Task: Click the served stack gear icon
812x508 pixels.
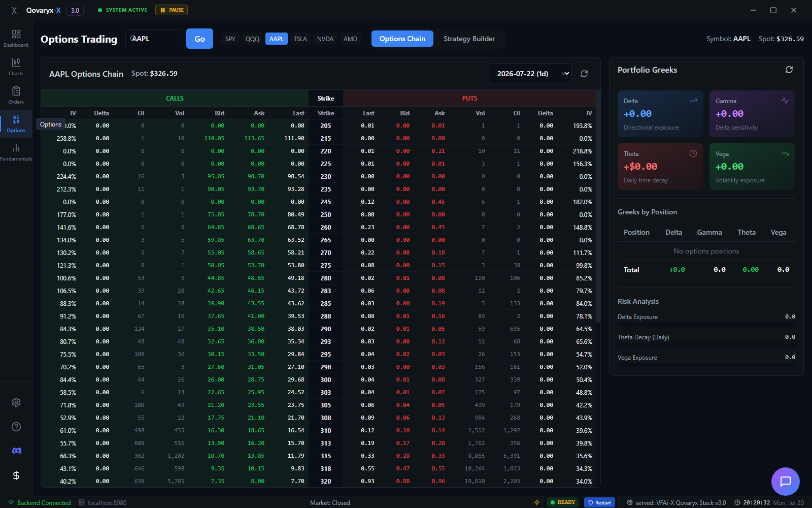Action: pyautogui.click(x=630, y=502)
